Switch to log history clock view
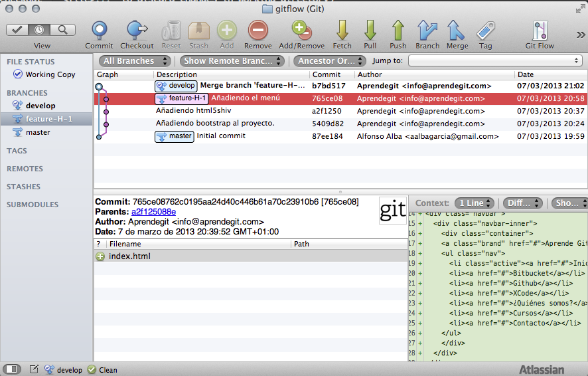This screenshot has width=588, height=376. tap(40, 30)
